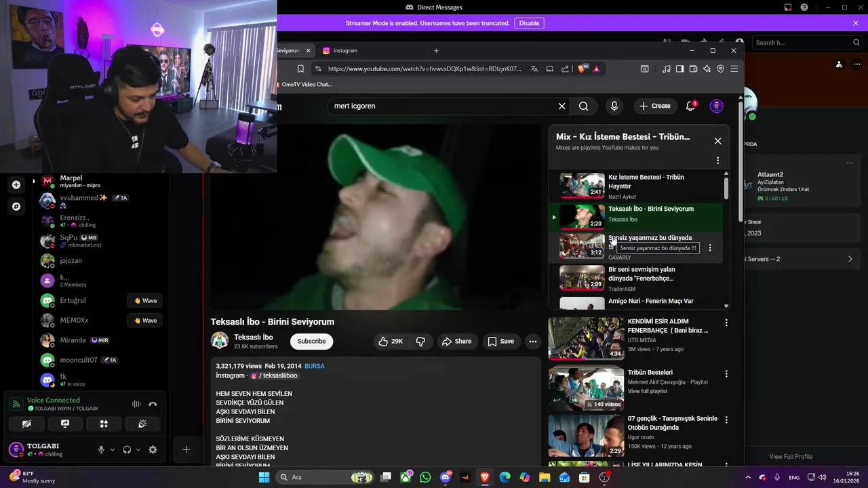Screen dimensions: 868x488
Task: Click the browser URL address field
Action: [x=425, y=68]
